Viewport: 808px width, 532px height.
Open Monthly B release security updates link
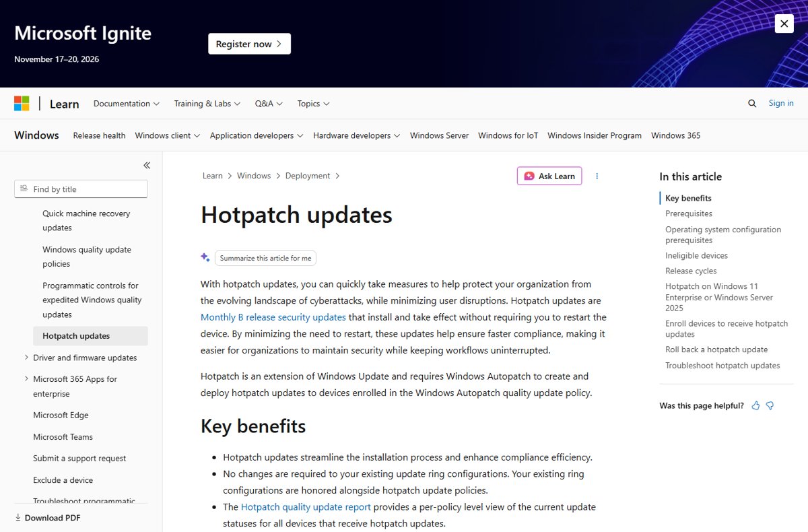point(273,317)
